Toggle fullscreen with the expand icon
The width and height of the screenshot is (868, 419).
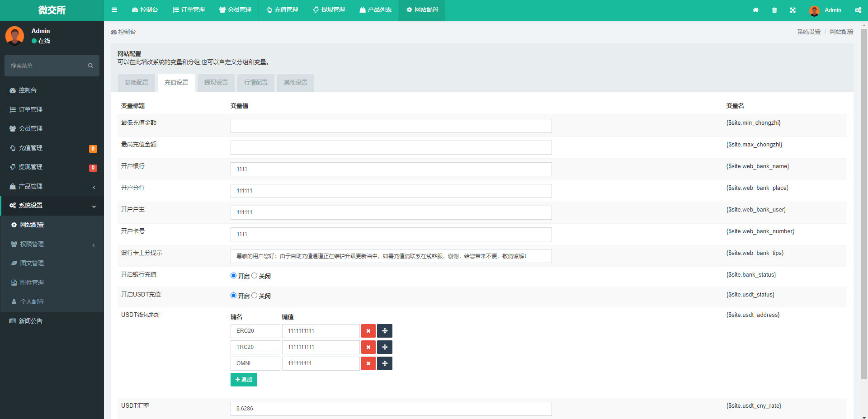click(793, 10)
